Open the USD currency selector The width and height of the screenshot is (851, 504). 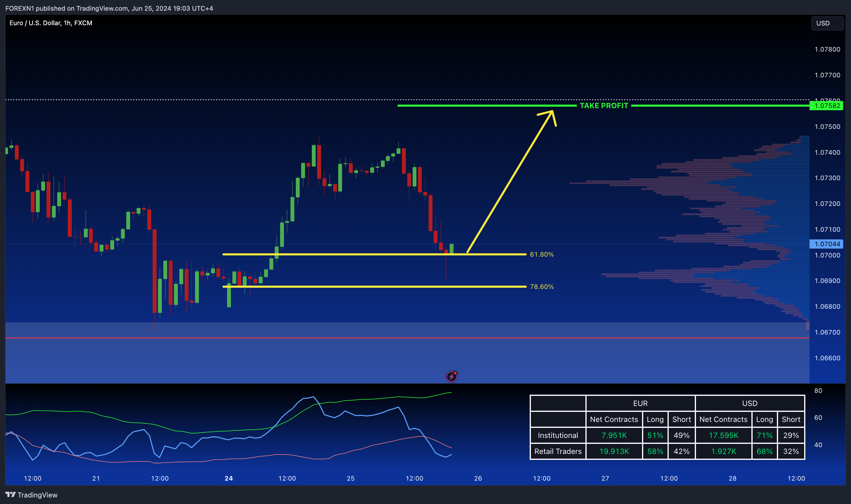pos(827,23)
